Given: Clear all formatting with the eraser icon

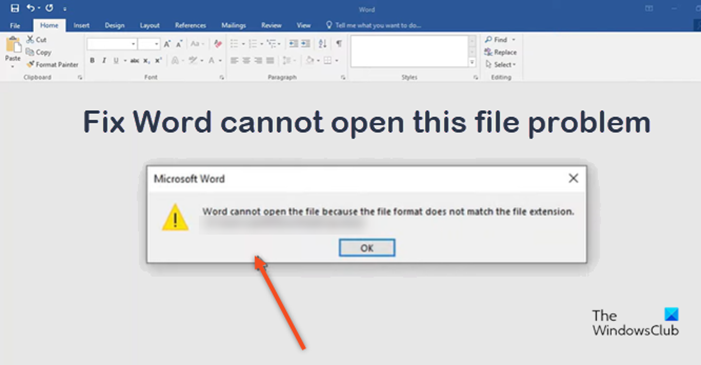Looking at the screenshot, I should [218, 44].
